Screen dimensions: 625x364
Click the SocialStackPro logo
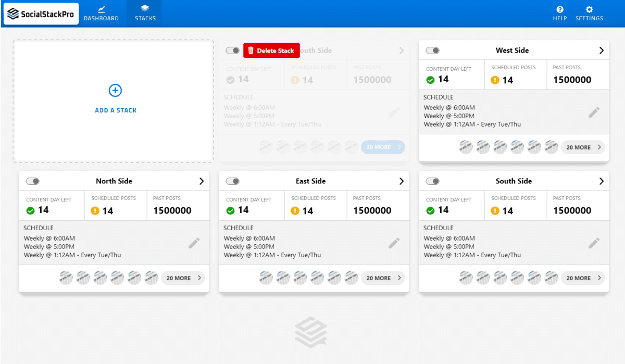point(41,14)
